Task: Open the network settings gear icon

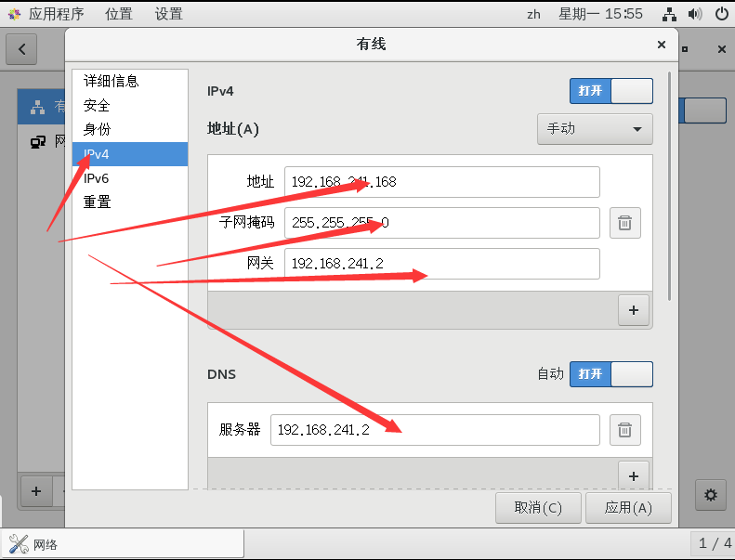Action: point(711,495)
